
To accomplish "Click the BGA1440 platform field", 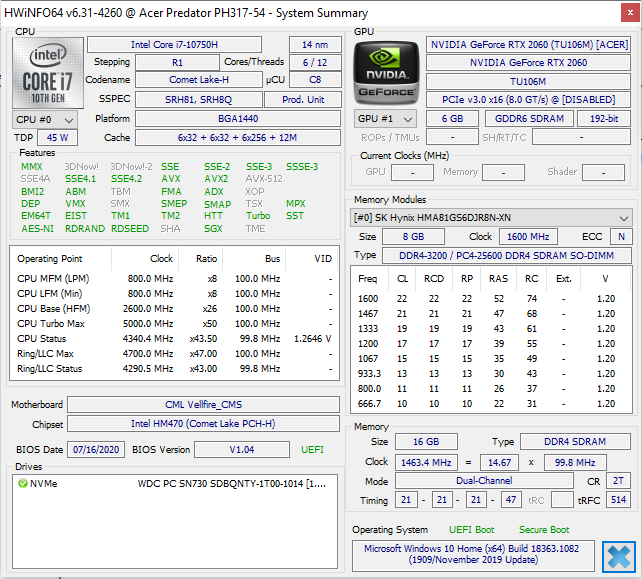I will tap(238, 119).
